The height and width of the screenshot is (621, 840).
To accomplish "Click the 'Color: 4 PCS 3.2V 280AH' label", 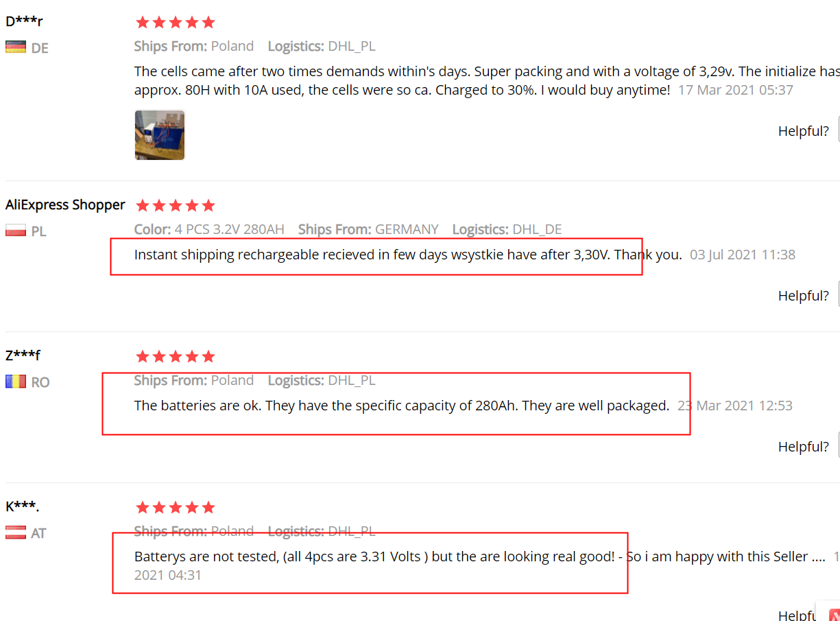I will click(209, 229).
